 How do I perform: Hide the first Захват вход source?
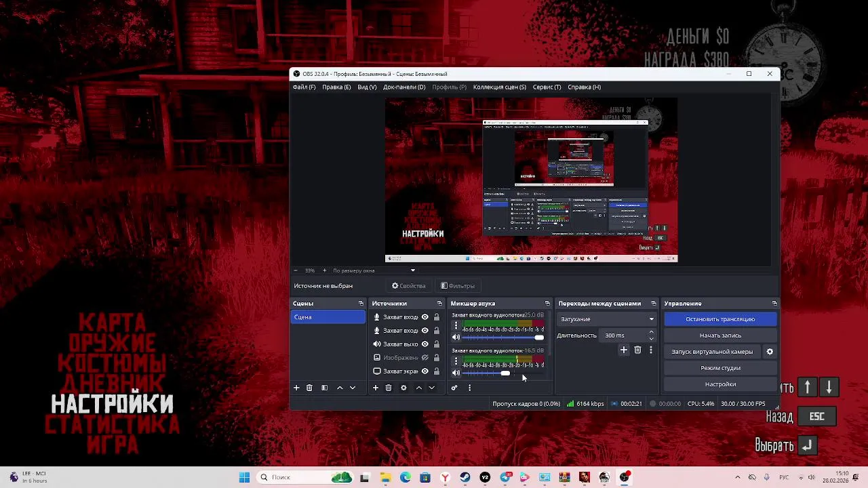pos(425,317)
